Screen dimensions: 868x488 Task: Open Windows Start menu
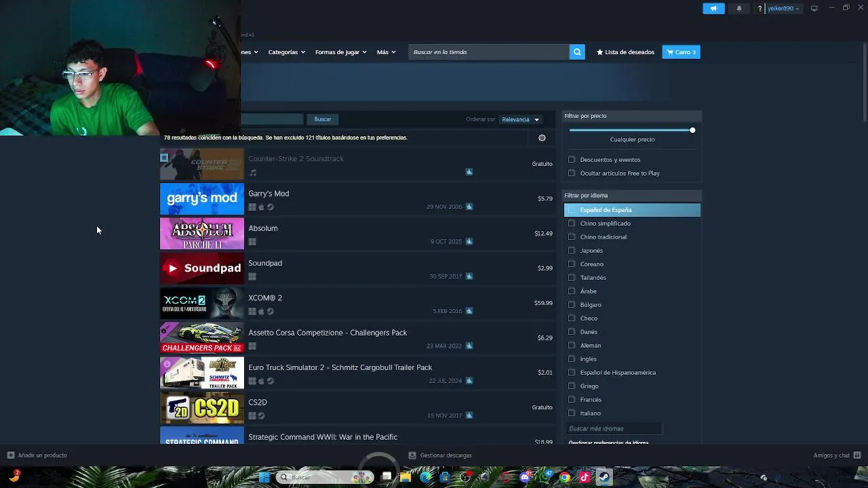point(264,477)
